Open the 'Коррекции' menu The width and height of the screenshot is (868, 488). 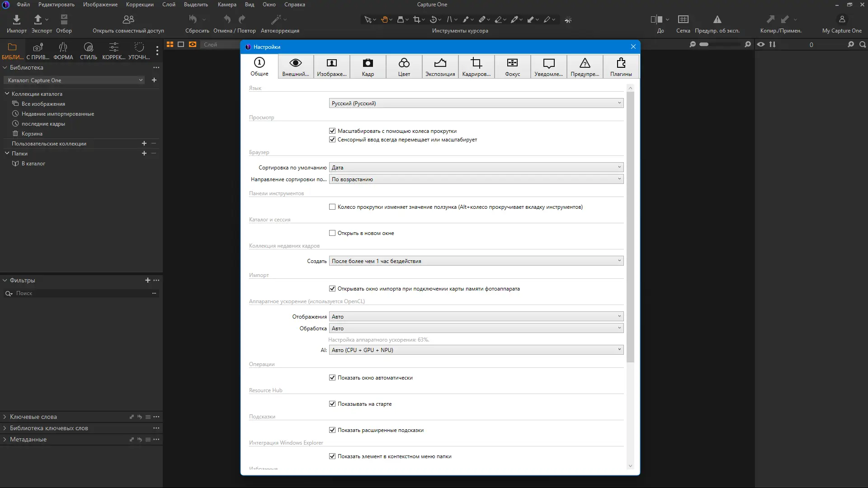pos(140,5)
